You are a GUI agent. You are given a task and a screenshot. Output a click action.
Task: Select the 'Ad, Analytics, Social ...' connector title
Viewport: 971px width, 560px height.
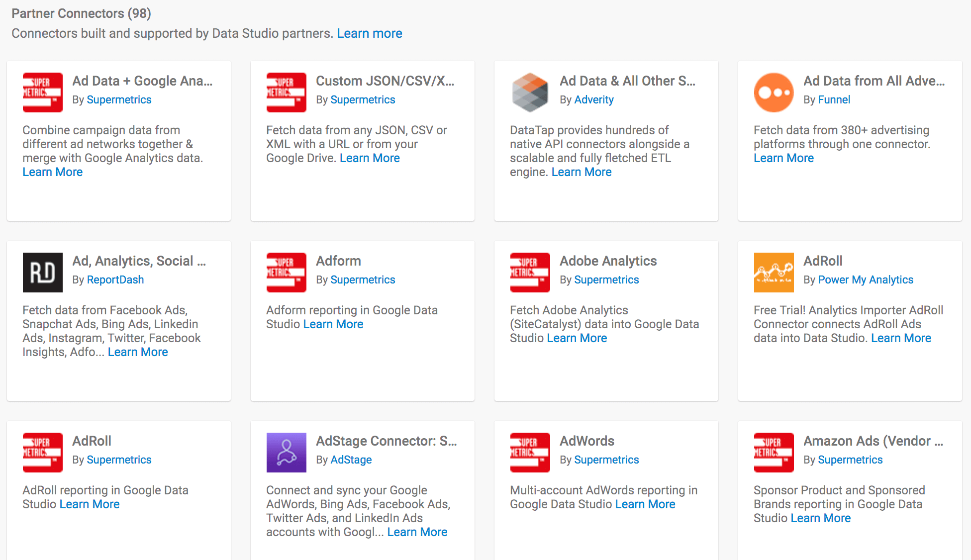139,261
